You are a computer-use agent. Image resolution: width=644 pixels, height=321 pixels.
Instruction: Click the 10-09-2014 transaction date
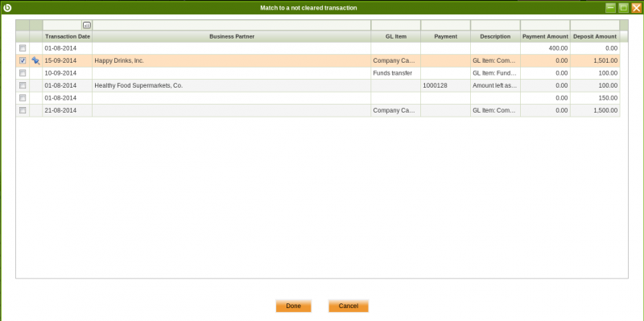[x=61, y=73]
